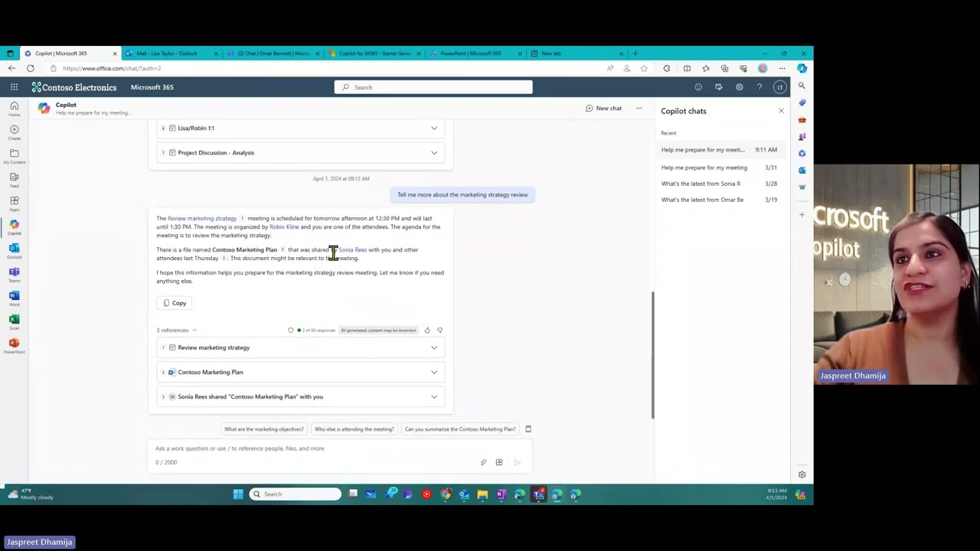The image size is (980, 551).
Task: Click the send arrow in prompt box
Action: point(517,462)
